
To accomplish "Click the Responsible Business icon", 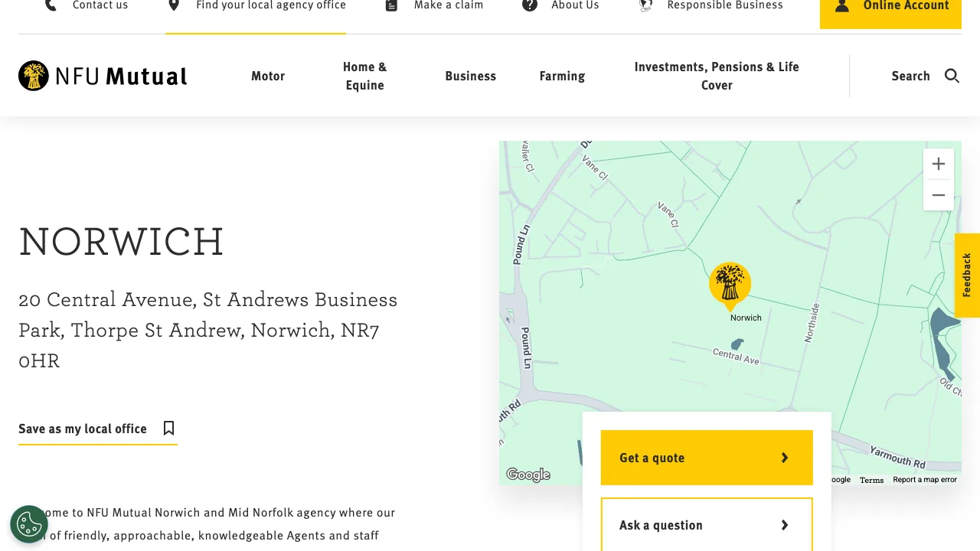I will (x=645, y=5).
